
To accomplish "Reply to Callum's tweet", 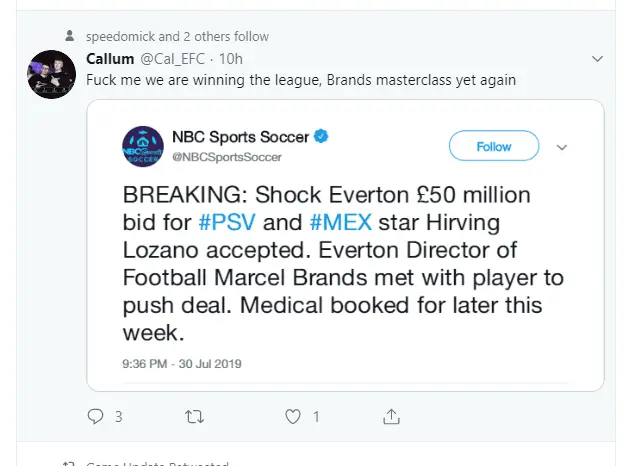I will [x=96, y=416].
